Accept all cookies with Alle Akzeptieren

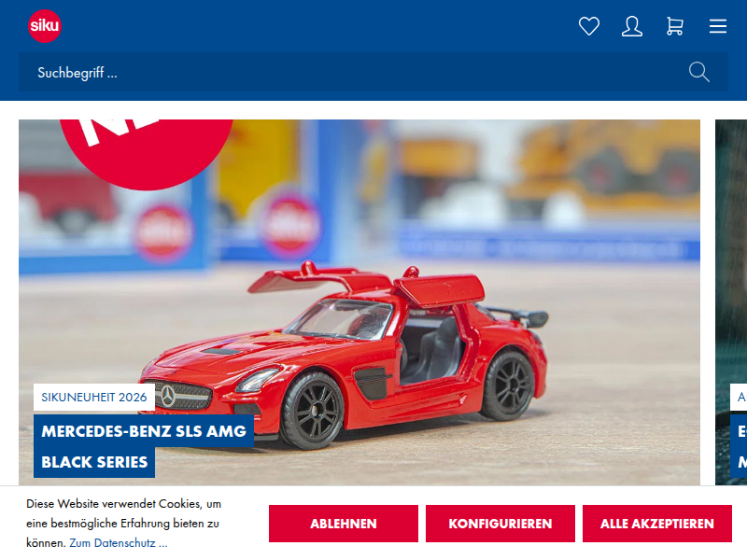(657, 524)
